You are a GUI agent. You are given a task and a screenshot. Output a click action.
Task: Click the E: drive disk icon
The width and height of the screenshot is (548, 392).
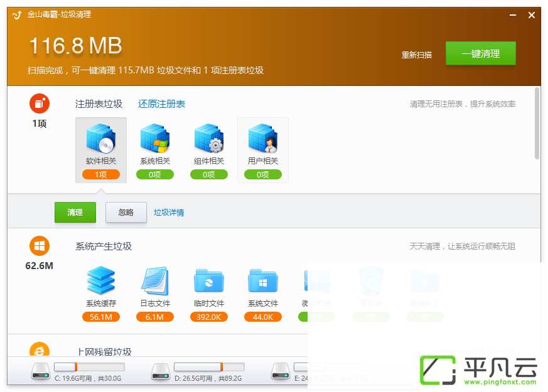click(281, 371)
